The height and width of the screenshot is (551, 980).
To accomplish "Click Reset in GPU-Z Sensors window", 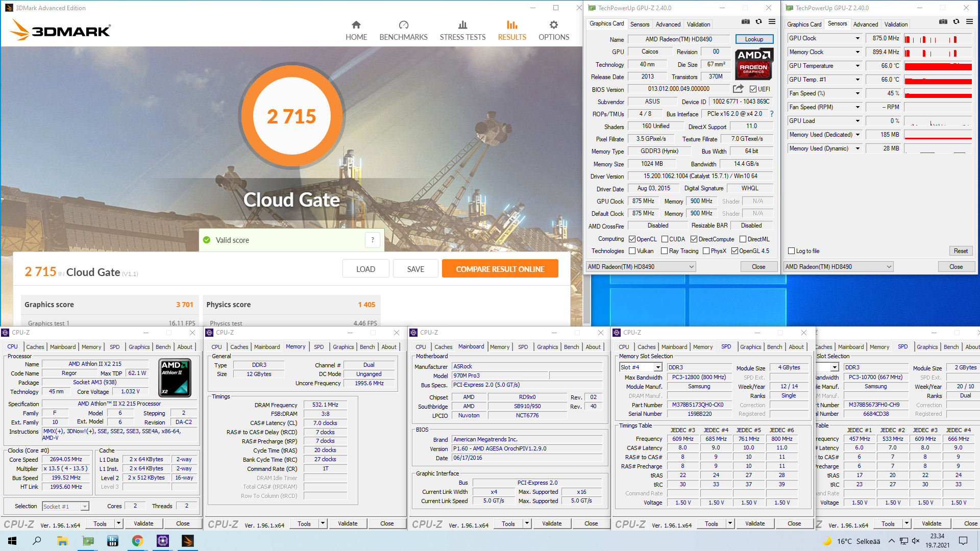I will (961, 251).
